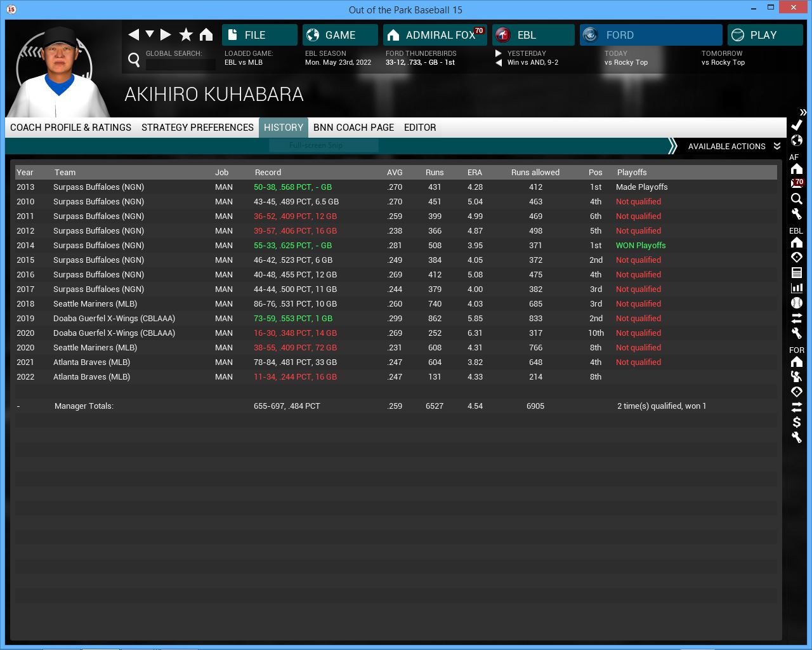Image resolution: width=812 pixels, height=650 pixels.
Task: Open the Admiral Fox manager menu
Action: coord(435,35)
